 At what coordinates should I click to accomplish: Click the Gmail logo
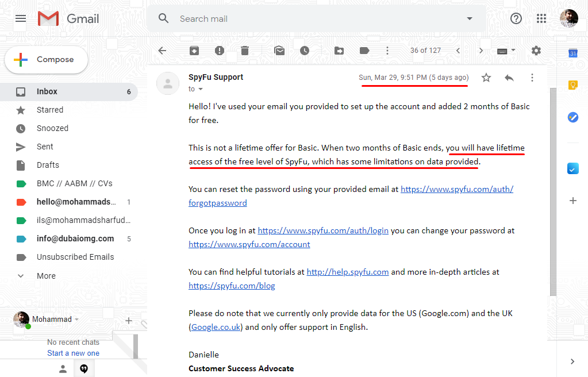68,18
